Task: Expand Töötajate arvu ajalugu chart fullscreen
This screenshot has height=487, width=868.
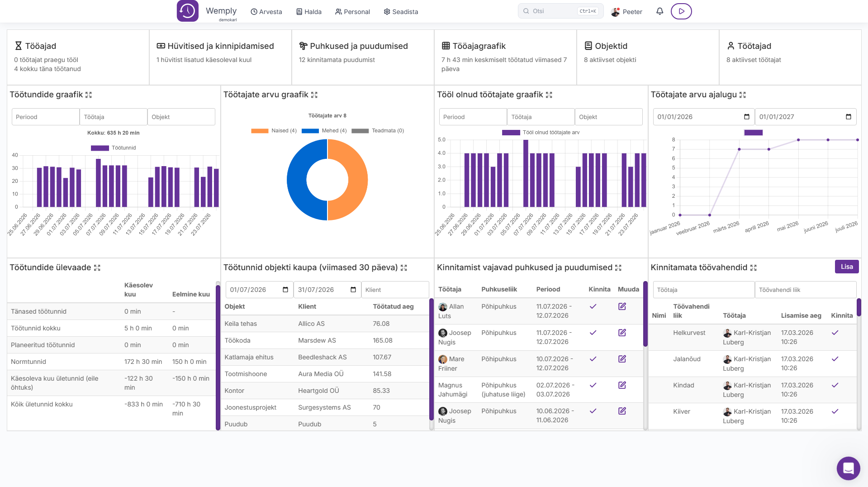Action: point(742,95)
